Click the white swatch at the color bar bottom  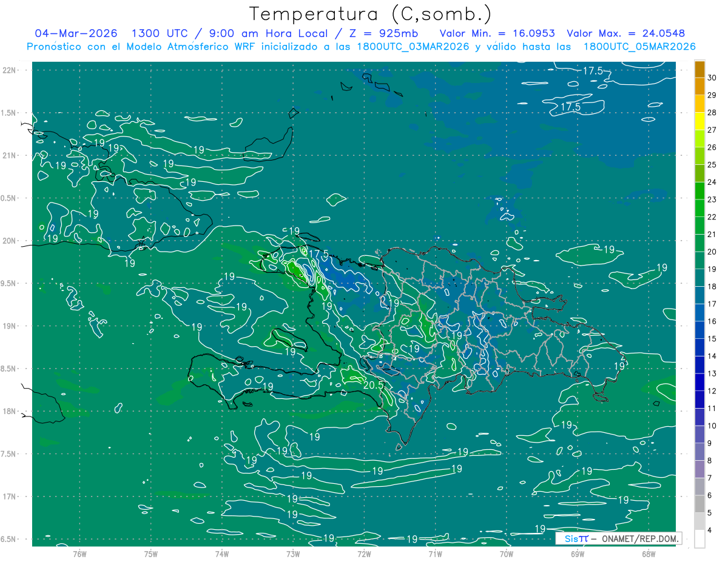click(699, 539)
